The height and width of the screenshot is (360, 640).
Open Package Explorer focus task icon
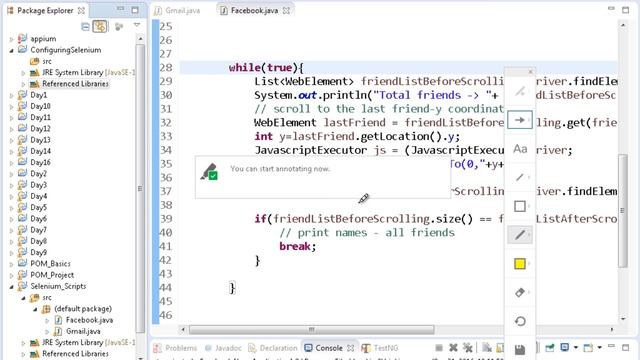coord(119,27)
